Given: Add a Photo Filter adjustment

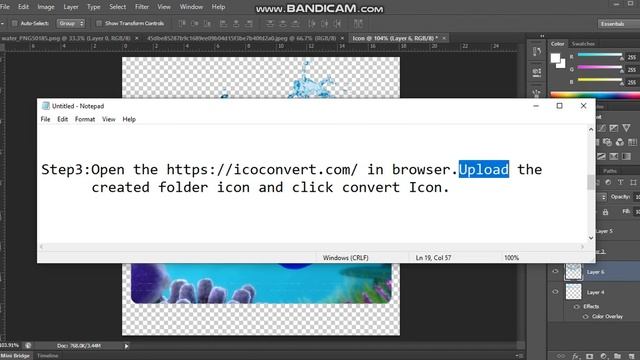Looking at the screenshot, I should click(607, 142).
